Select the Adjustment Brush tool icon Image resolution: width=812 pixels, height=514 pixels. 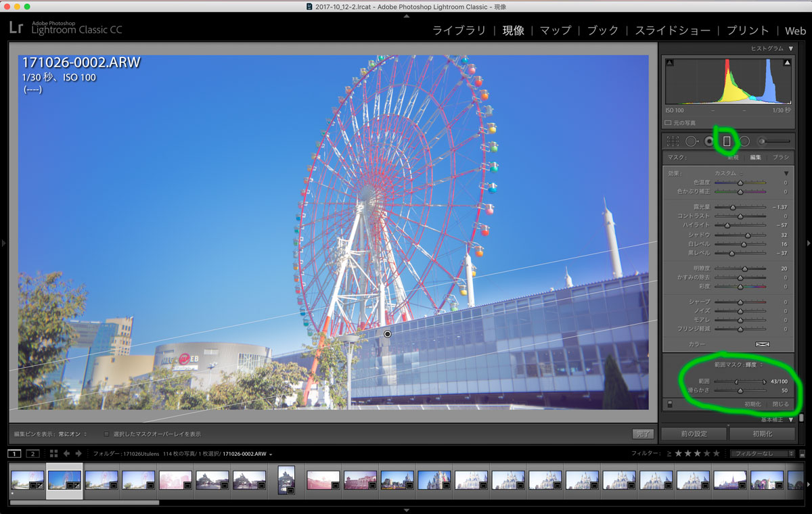pos(774,141)
